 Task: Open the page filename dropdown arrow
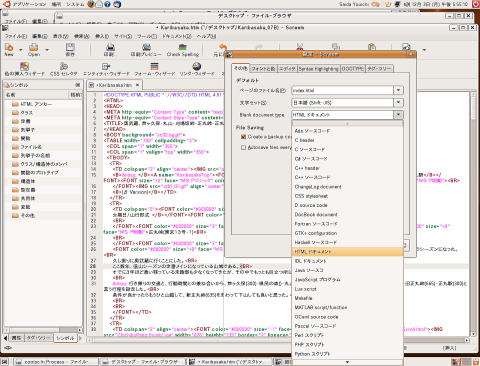tap(398, 90)
